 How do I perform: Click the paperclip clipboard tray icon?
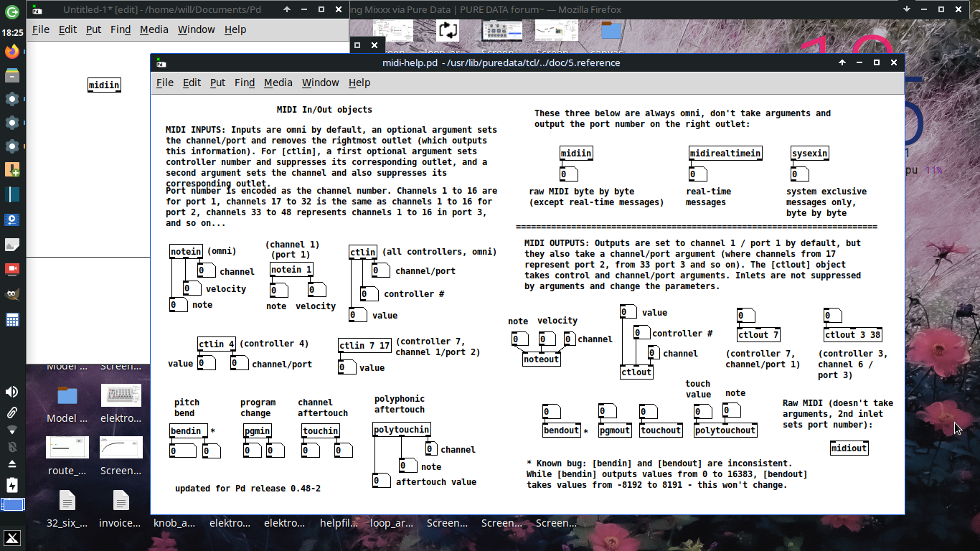coord(12,413)
